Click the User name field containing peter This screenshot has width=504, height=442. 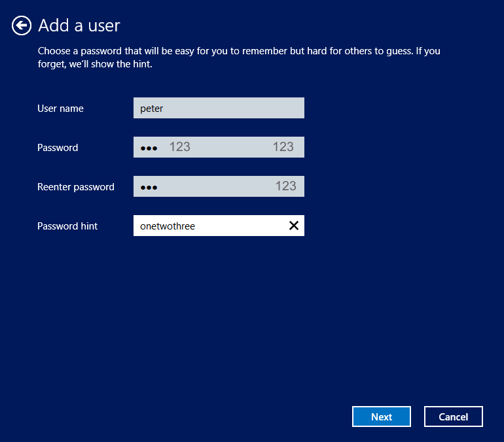point(219,108)
